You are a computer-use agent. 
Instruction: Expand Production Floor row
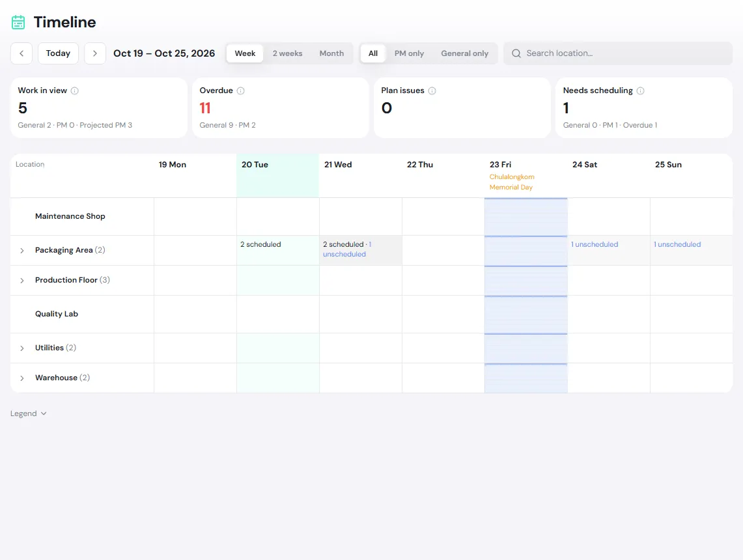(x=21, y=281)
